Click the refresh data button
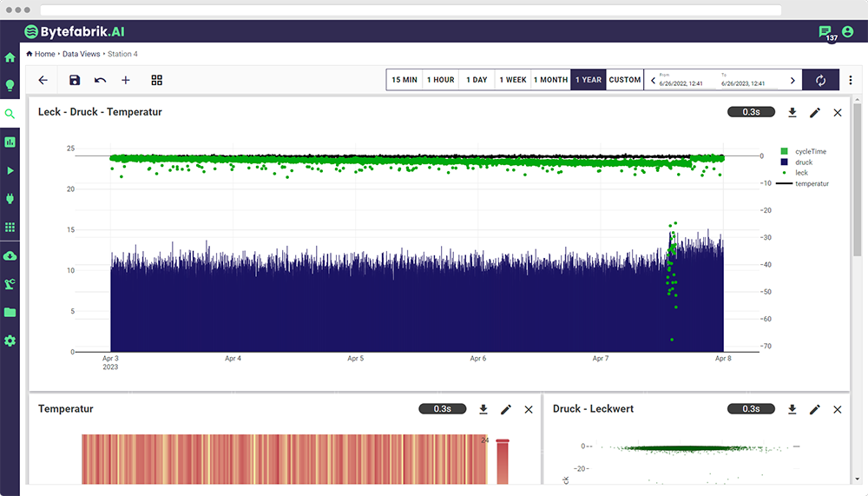 [821, 80]
